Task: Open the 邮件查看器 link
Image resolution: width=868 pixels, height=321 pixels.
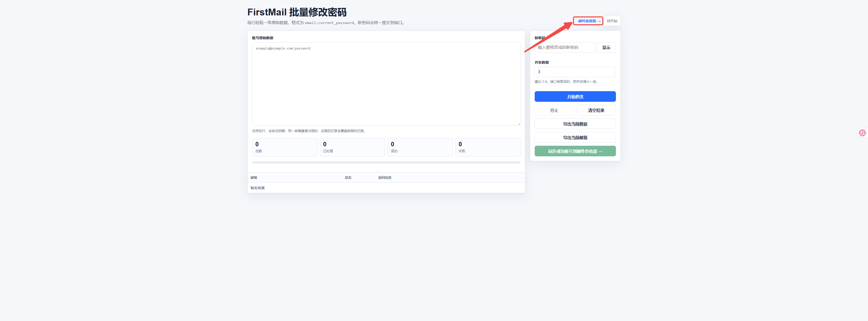Action: tap(588, 21)
